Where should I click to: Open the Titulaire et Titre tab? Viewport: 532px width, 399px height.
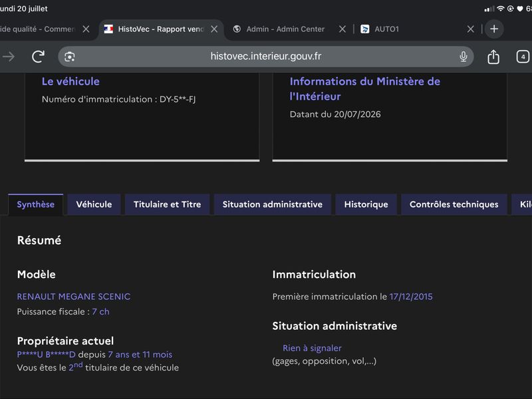[168, 204]
